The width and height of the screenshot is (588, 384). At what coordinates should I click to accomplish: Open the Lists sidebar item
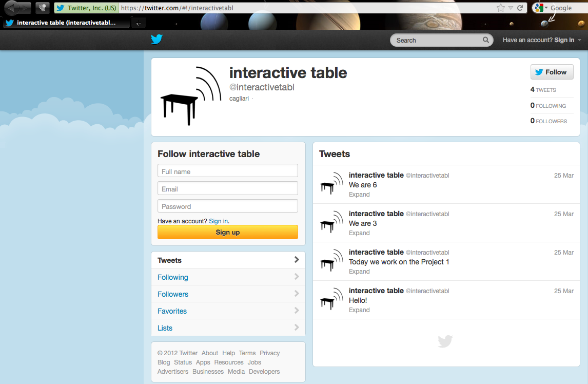coord(228,328)
